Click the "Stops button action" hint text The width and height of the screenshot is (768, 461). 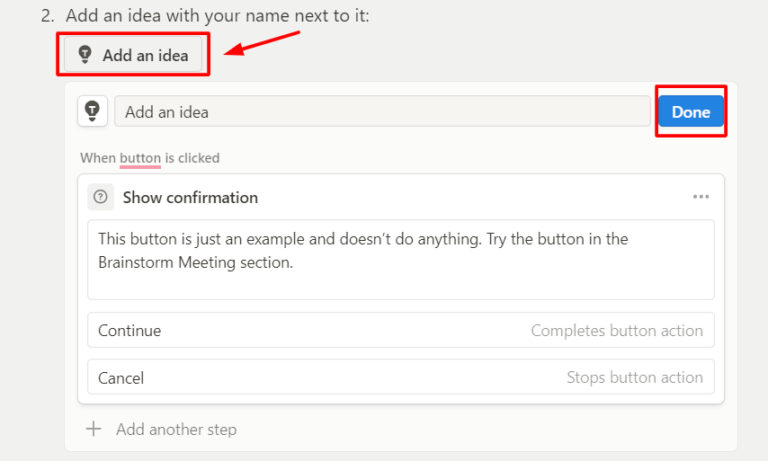point(634,378)
